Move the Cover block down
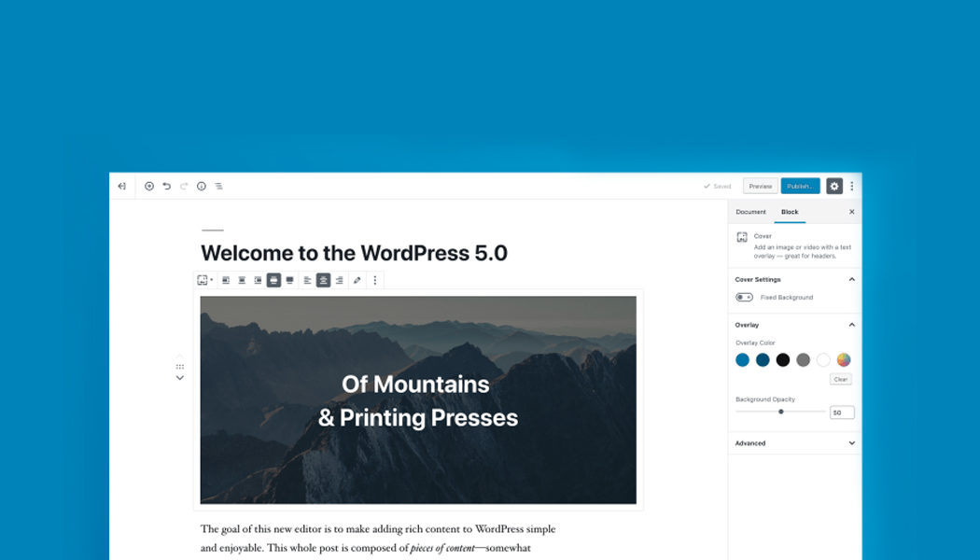980x560 pixels. point(180,378)
